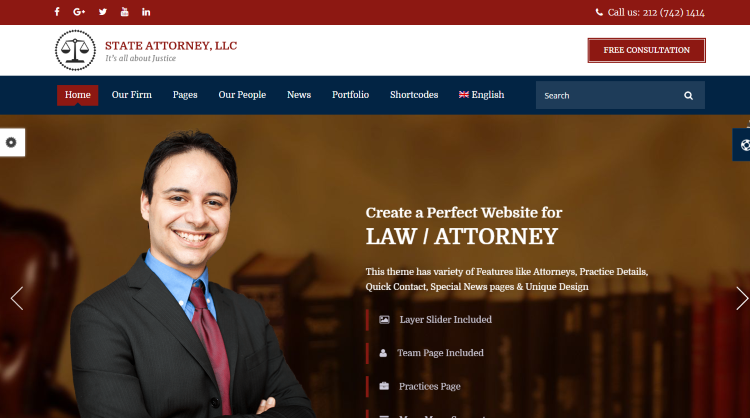Open the YouTube social icon

[x=124, y=12]
